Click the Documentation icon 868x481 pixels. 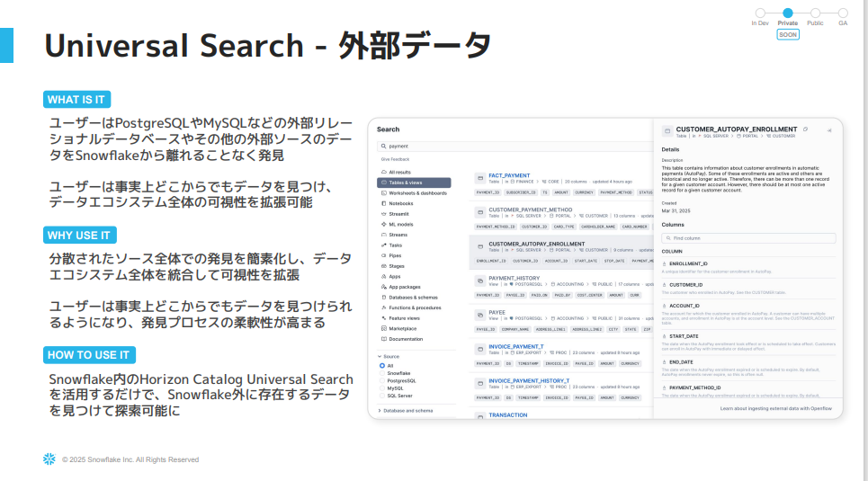[383, 339]
